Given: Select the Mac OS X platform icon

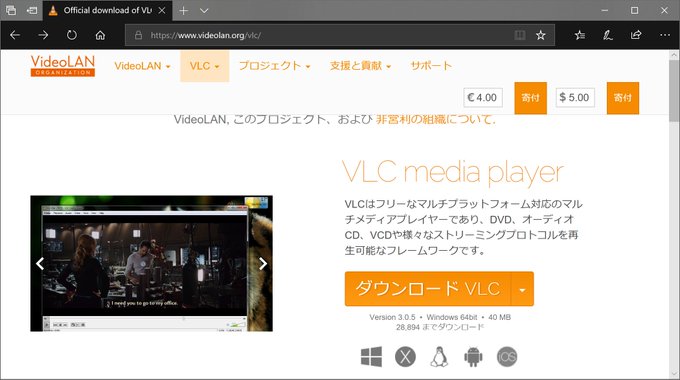Looking at the screenshot, I should coord(405,357).
